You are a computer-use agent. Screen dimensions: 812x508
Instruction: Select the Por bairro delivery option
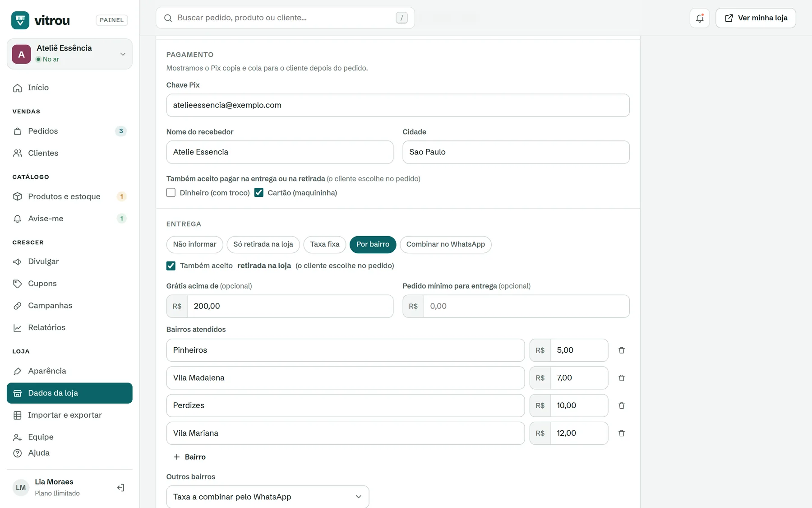tap(373, 244)
